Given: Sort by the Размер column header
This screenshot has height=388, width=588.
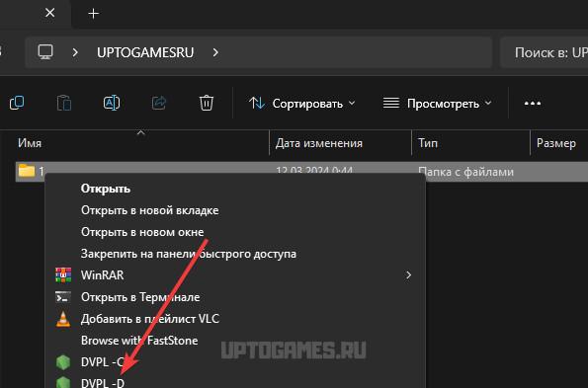Looking at the screenshot, I should (556, 143).
